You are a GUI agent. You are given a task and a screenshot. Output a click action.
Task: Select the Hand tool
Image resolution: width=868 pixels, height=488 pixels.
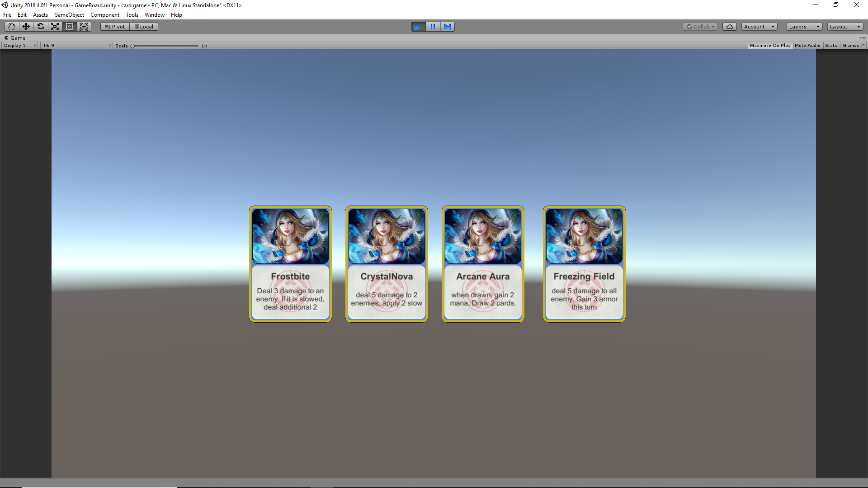(11, 27)
